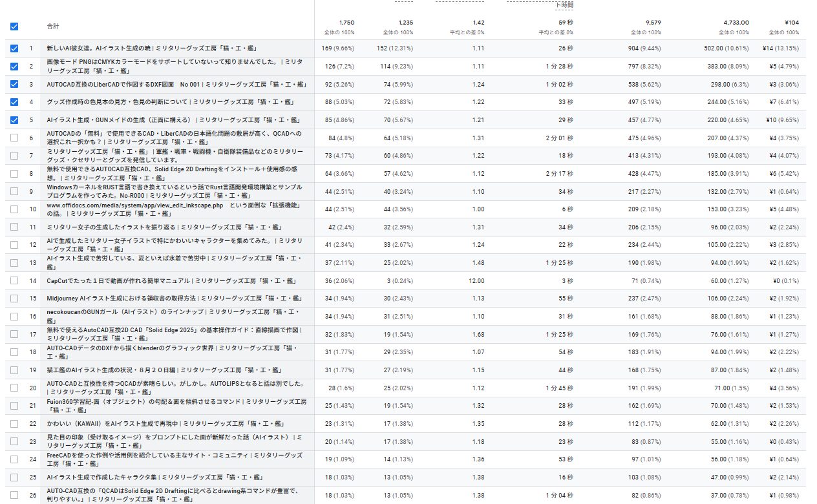
Task: Check row 14 CapCut manual checkbox
Action: (14, 280)
